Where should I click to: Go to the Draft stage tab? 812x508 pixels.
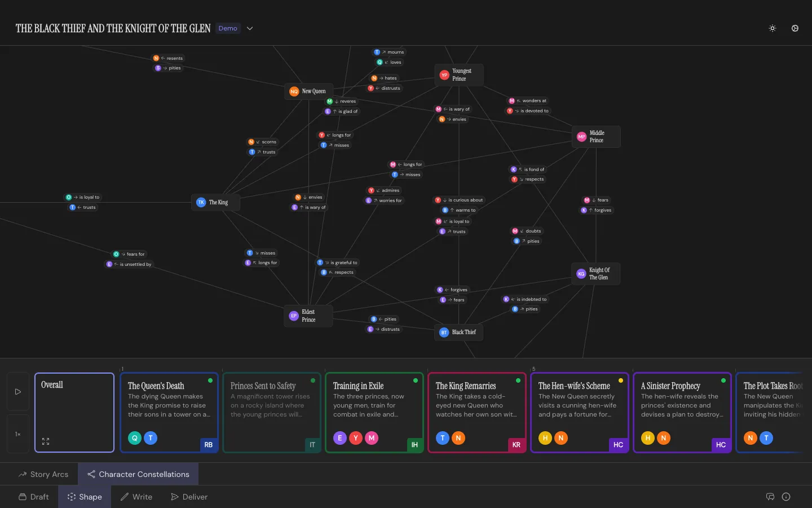[x=34, y=497]
